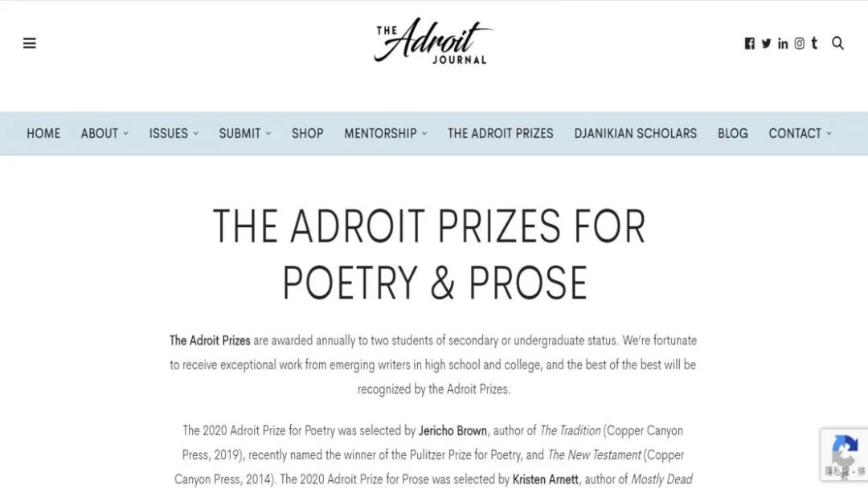The height and width of the screenshot is (489, 868).
Task: Click the search magnifier icon
Action: (837, 43)
